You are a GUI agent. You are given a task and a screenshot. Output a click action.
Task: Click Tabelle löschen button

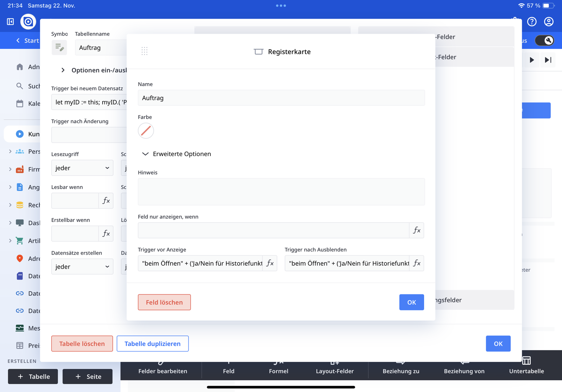[x=82, y=344]
